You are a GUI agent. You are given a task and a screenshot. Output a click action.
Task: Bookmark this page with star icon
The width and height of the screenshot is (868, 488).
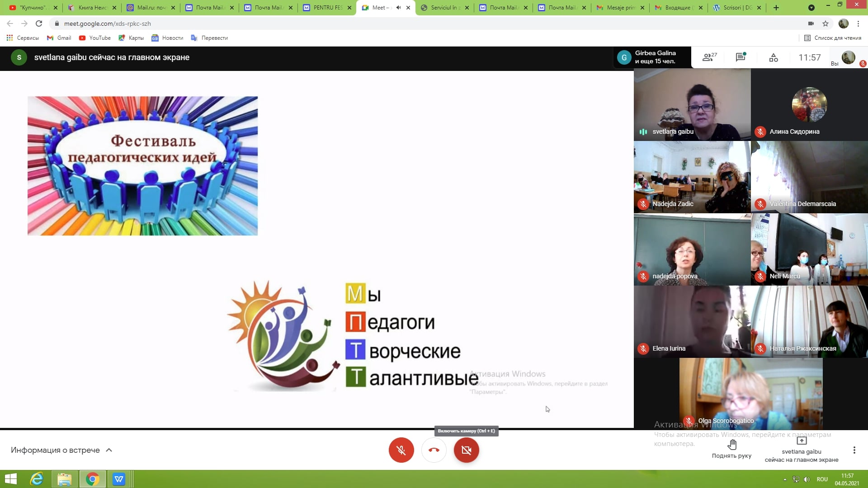[826, 23]
